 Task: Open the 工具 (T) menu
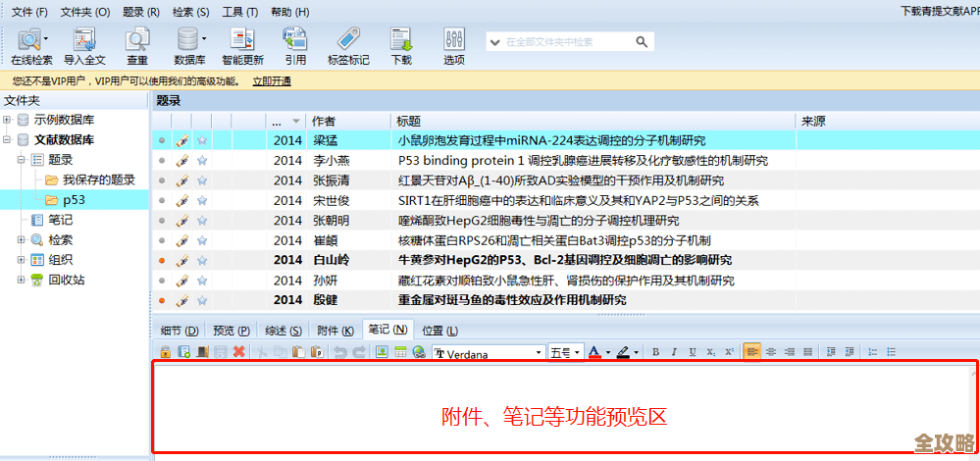click(x=240, y=12)
